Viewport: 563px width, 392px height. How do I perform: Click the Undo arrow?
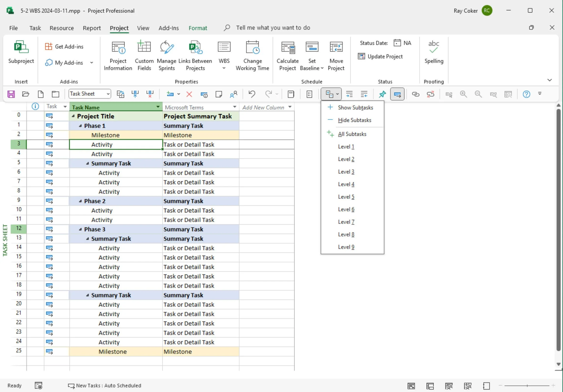tap(252, 94)
